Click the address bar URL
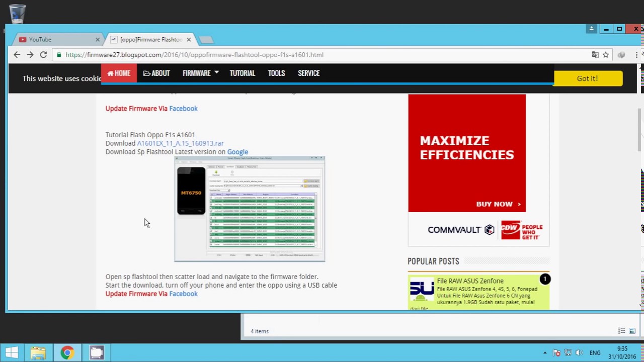644x362 pixels. point(194,55)
